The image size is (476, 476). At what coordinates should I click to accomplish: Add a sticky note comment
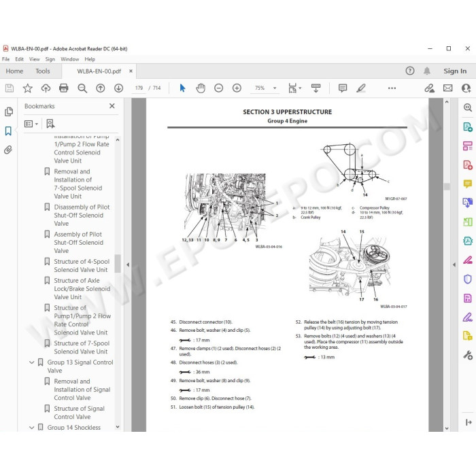coord(343,88)
